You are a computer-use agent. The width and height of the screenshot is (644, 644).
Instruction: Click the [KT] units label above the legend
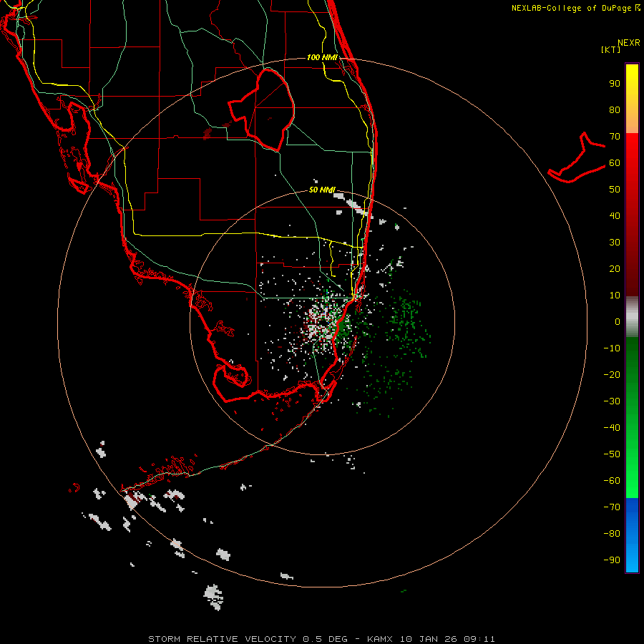tap(610, 49)
